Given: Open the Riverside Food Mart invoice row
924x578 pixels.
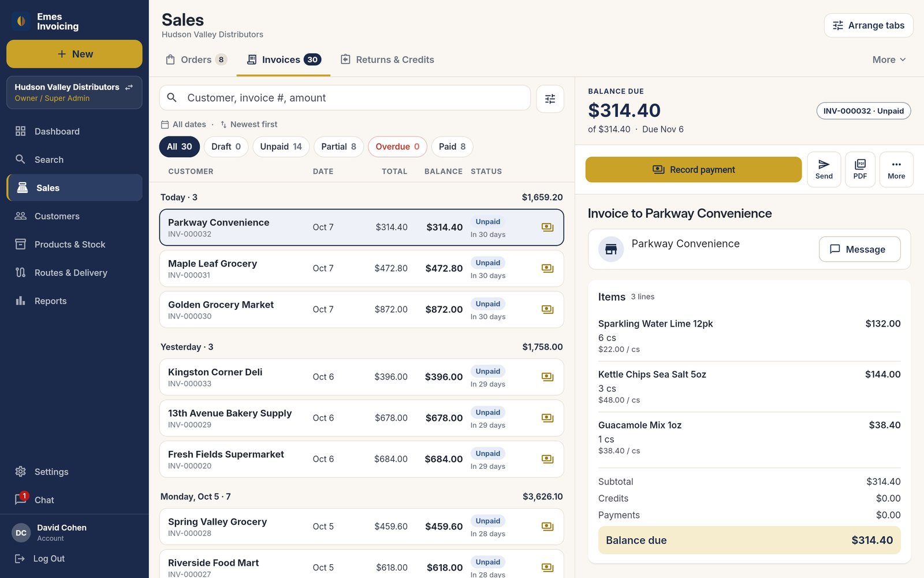Looking at the screenshot, I should pyautogui.click(x=362, y=564).
